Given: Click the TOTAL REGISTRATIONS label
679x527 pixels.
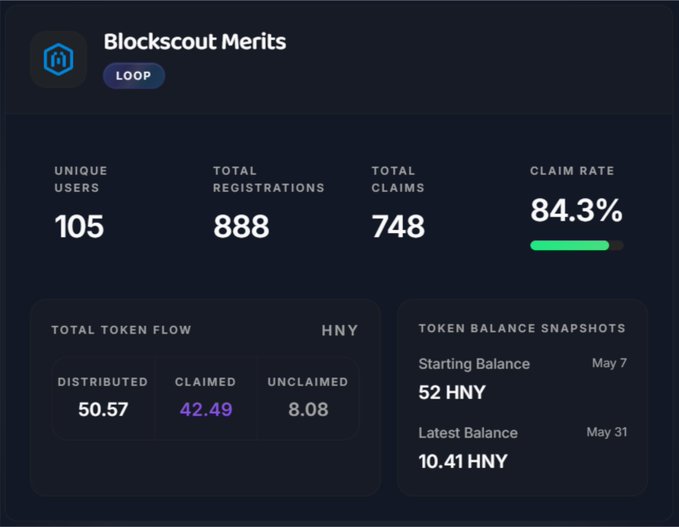Looking at the screenshot, I should point(268,179).
